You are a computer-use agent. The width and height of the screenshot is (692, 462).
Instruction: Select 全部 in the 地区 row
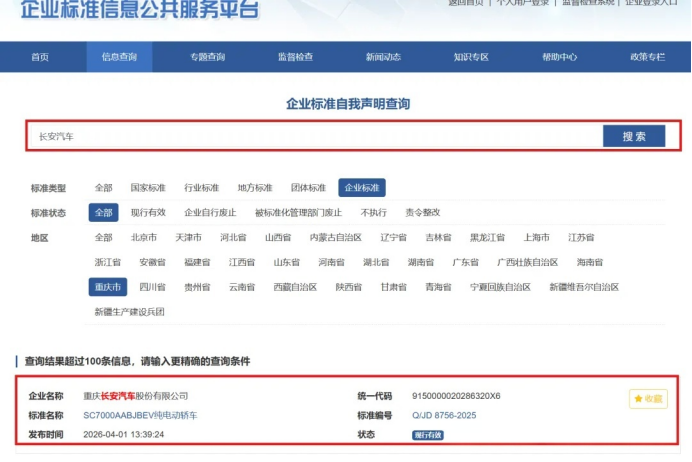[x=103, y=237]
